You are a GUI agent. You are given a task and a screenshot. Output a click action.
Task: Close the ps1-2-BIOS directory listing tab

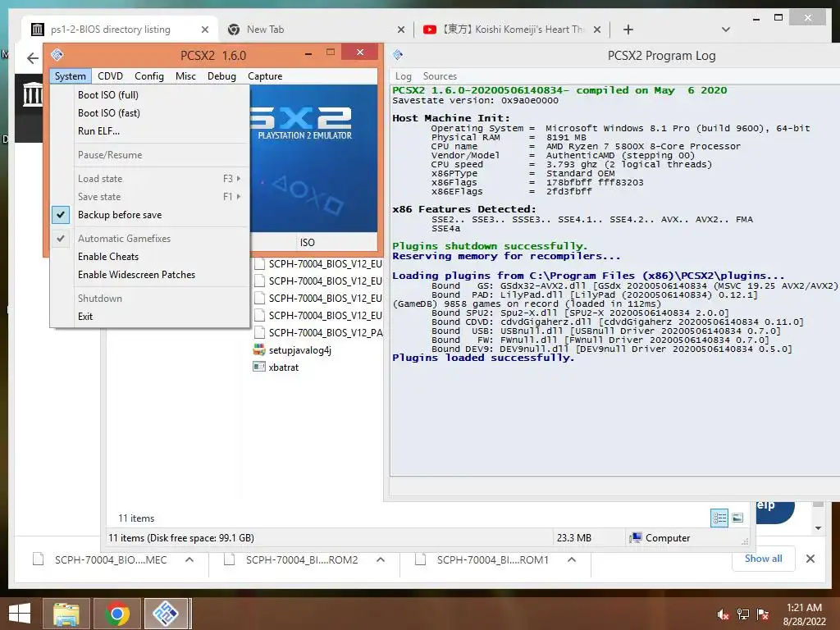[204, 30]
